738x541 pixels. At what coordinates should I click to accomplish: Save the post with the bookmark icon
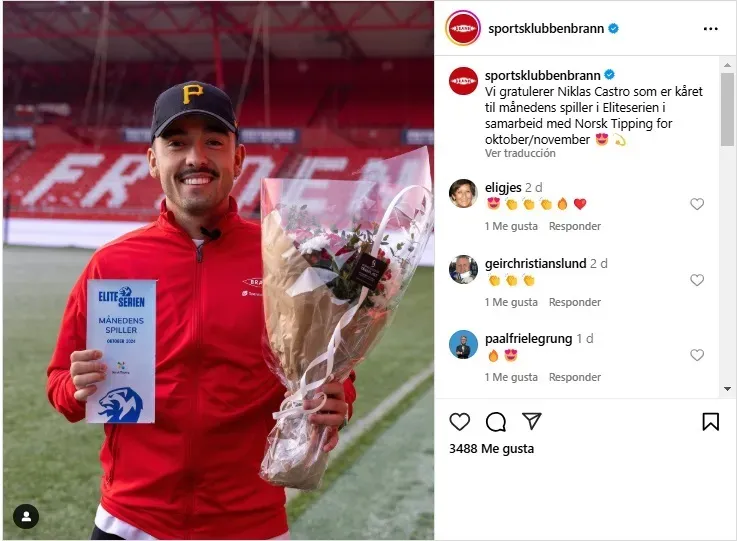click(x=710, y=421)
